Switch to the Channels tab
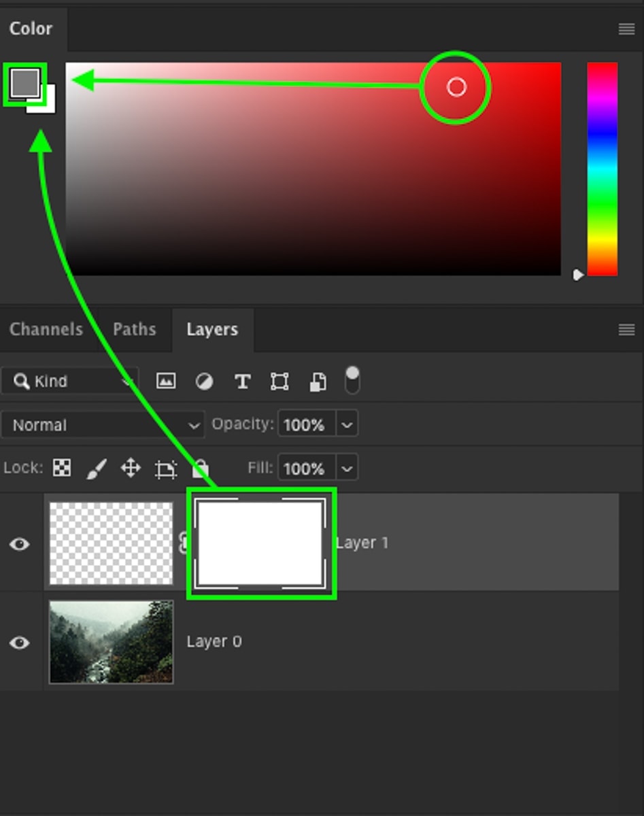Screen dimensions: 644x816 46,330
